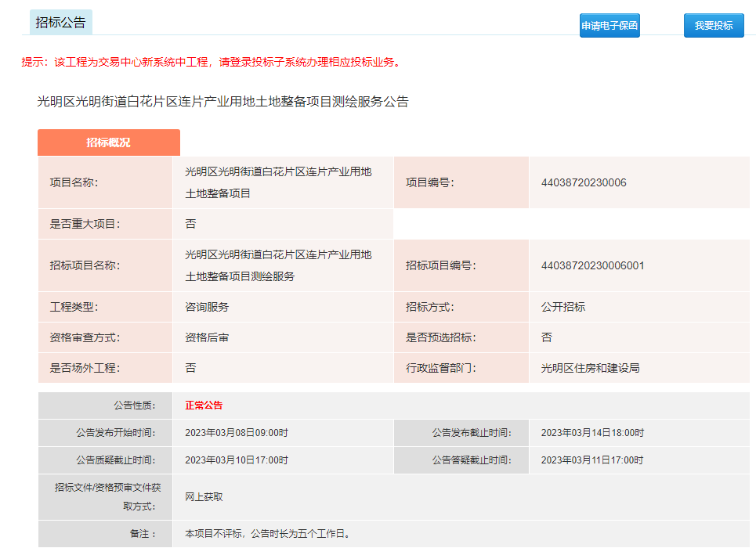This screenshot has width=756, height=548.
Task: Click the 项目名称 value cell
Action: [x=278, y=182]
